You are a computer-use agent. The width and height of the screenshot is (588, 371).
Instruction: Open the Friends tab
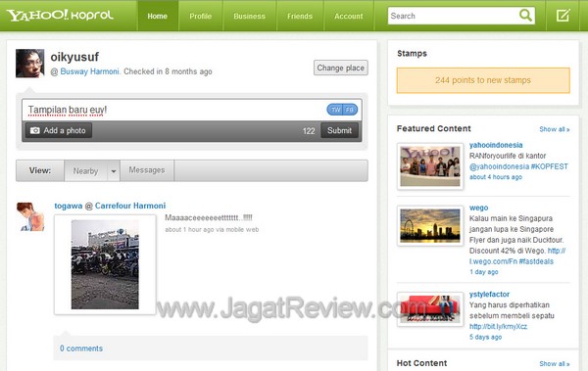click(300, 16)
